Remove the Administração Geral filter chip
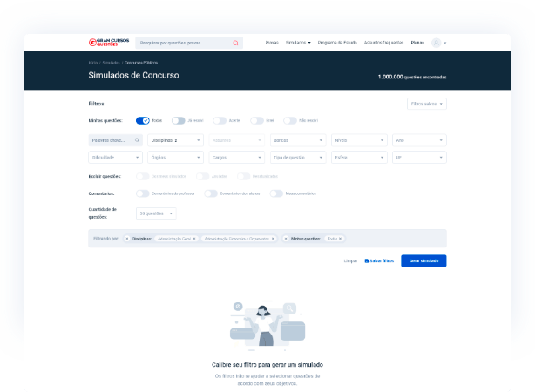 194,238
